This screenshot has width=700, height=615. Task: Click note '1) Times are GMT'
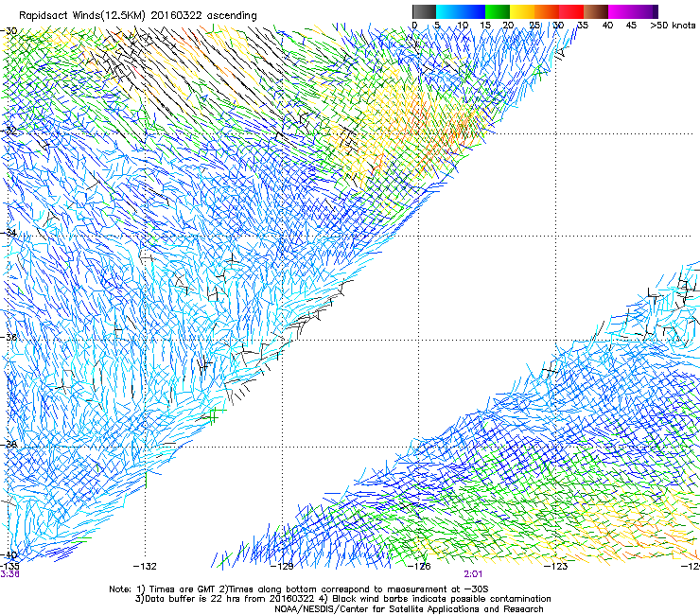178,589
